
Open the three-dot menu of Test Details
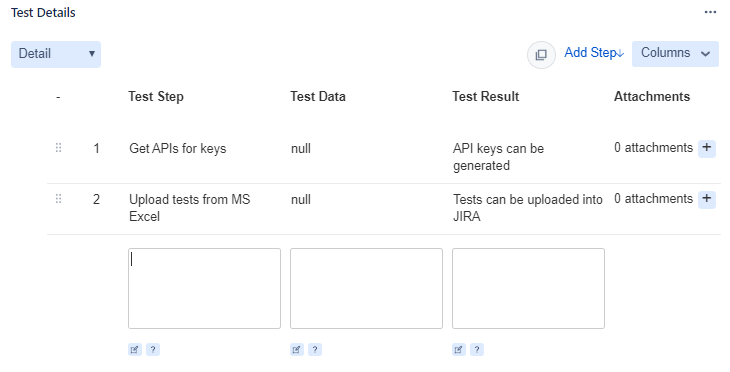point(710,12)
